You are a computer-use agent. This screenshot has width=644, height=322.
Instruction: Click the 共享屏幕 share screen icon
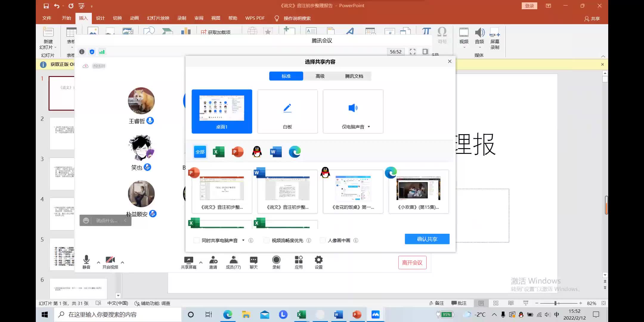point(189,260)
